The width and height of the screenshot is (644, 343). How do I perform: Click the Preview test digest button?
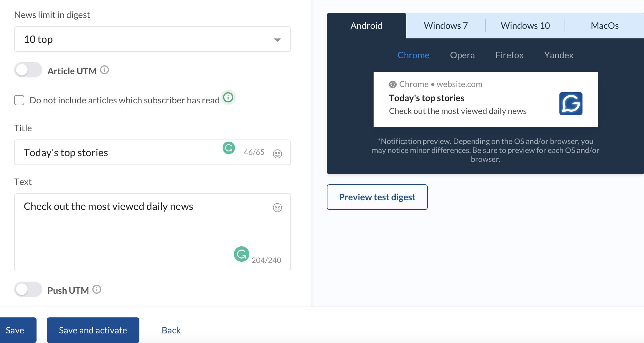coord(377,197)
